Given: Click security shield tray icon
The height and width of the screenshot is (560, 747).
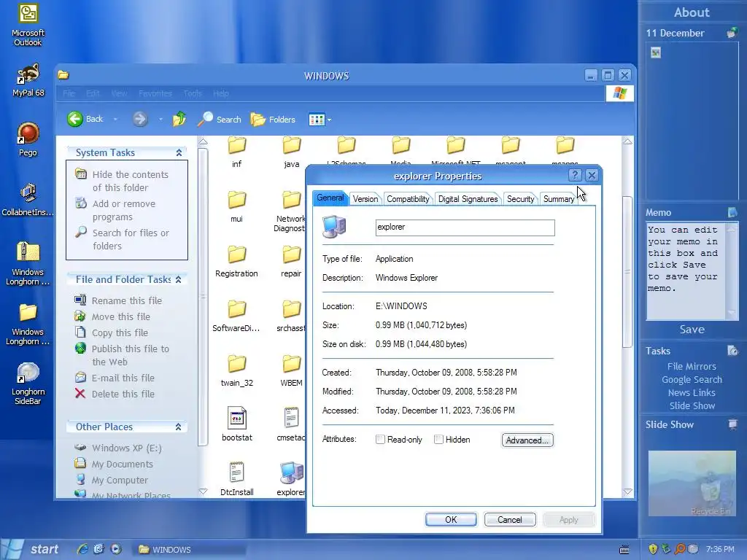Looking at the screenshot, I should click(x=653, y=549).
